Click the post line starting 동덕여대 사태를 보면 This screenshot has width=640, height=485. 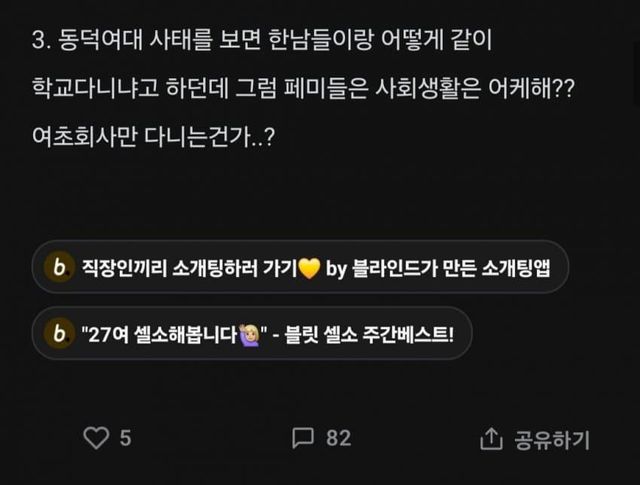[262, 40]
